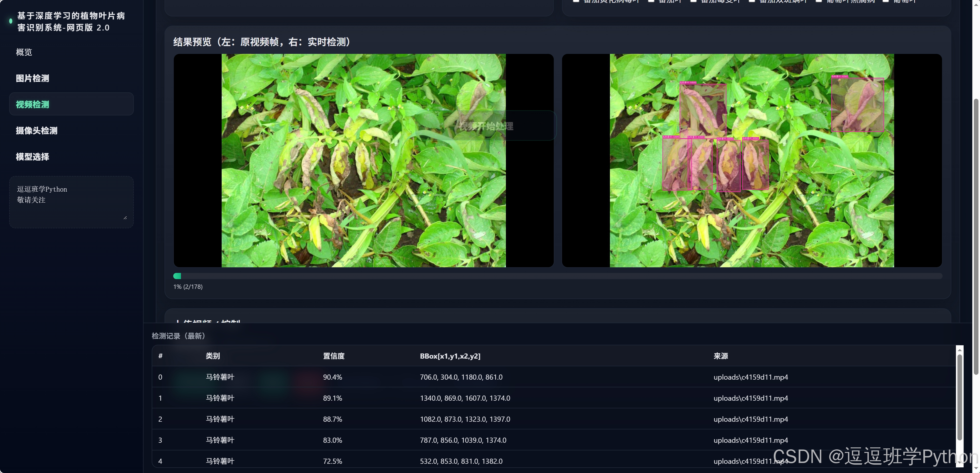Click the video processing progress bar
This screenshot has width=980, height=473.
pyautogui.click(x=558, y=276)
